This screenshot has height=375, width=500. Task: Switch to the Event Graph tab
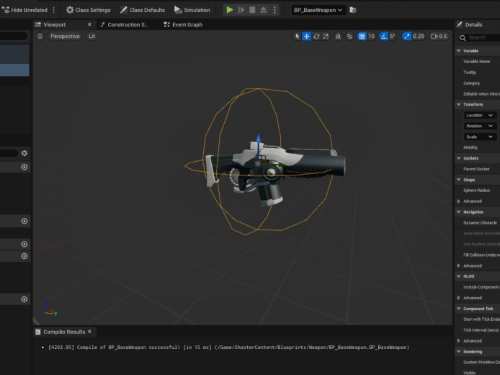point(183,25)
